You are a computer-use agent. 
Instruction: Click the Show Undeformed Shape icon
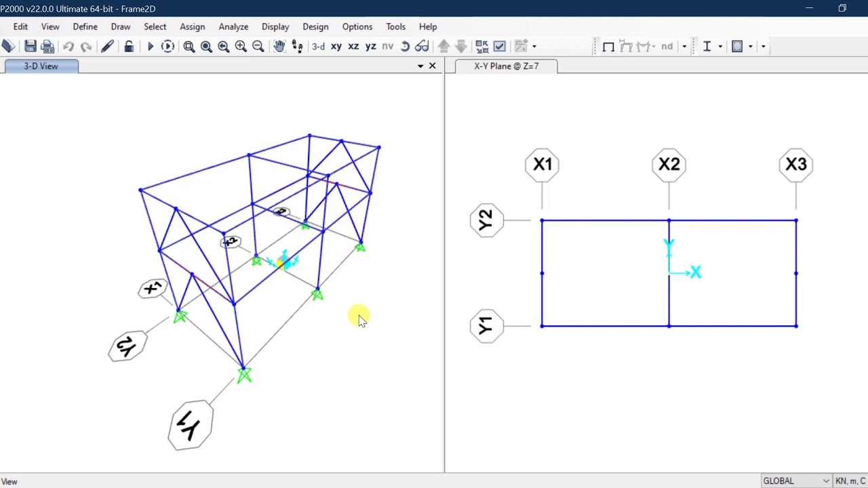(608, 46)
